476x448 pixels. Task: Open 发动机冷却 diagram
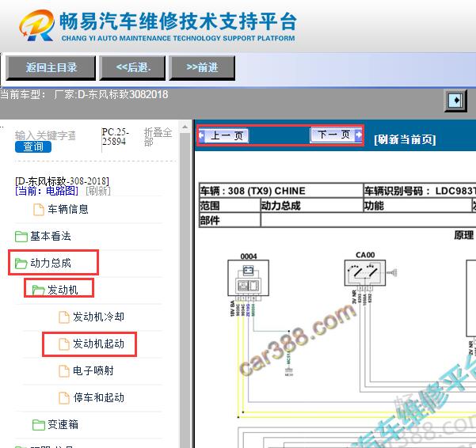coord(98,317)
